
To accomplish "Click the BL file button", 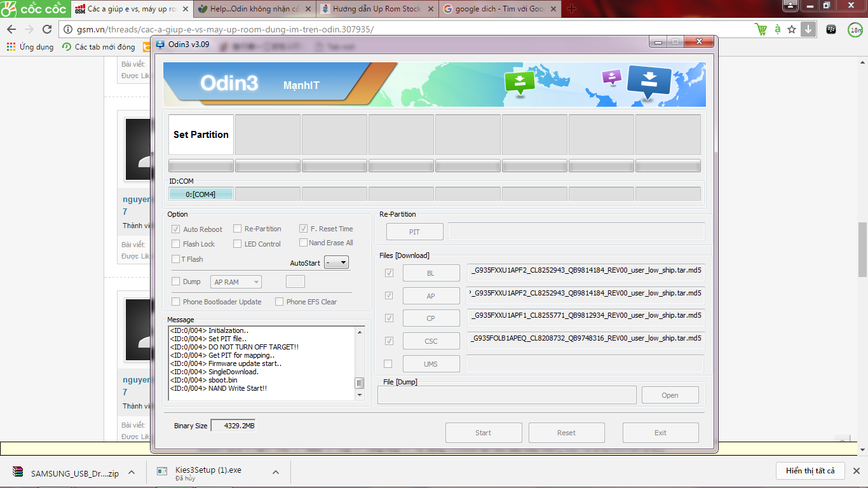I will coord(431,273).
